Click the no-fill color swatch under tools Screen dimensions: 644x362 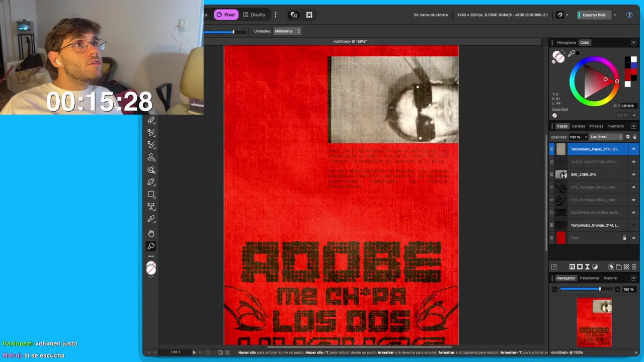151,269
